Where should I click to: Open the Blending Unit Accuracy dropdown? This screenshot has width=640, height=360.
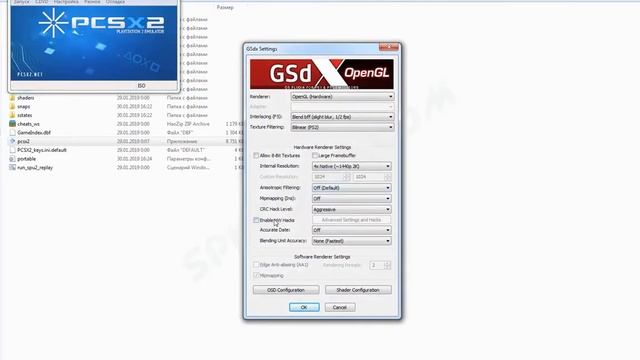[x=351, y=241]
